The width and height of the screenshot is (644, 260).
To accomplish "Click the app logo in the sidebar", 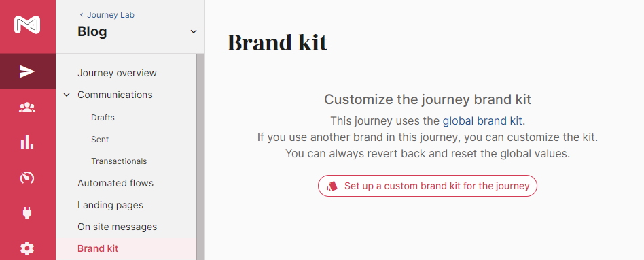I will tap(27, 25).
